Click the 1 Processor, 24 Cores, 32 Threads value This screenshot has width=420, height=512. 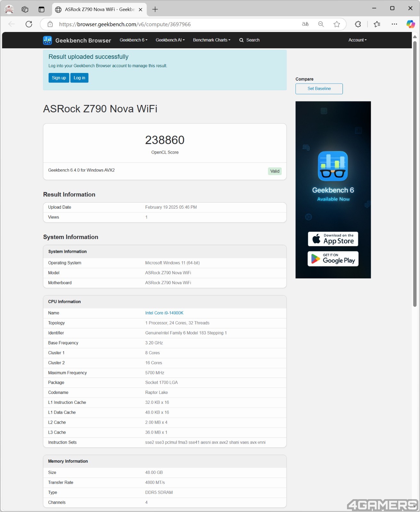[x=177, y=323]
